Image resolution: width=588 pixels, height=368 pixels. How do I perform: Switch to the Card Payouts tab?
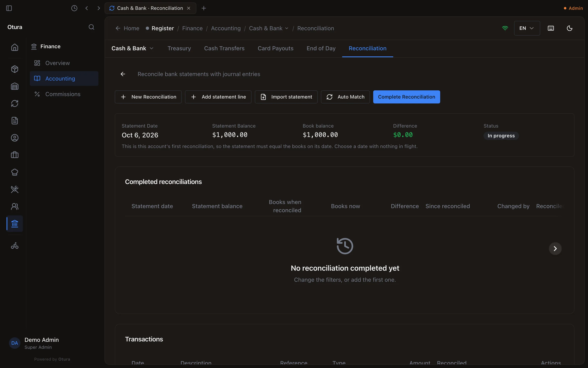276,48
